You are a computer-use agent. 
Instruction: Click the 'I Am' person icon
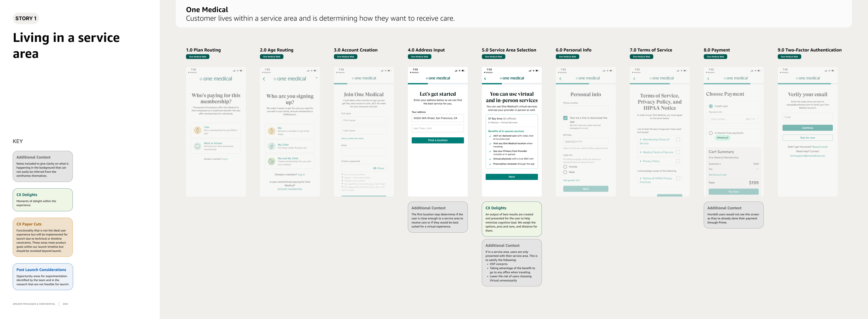(x=198, y=130)
